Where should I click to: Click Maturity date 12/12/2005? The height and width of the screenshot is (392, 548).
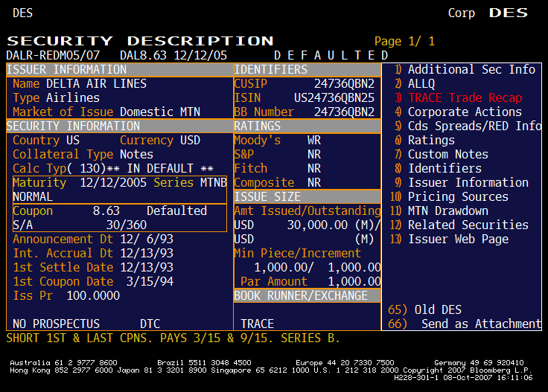(x=113, y=182)
